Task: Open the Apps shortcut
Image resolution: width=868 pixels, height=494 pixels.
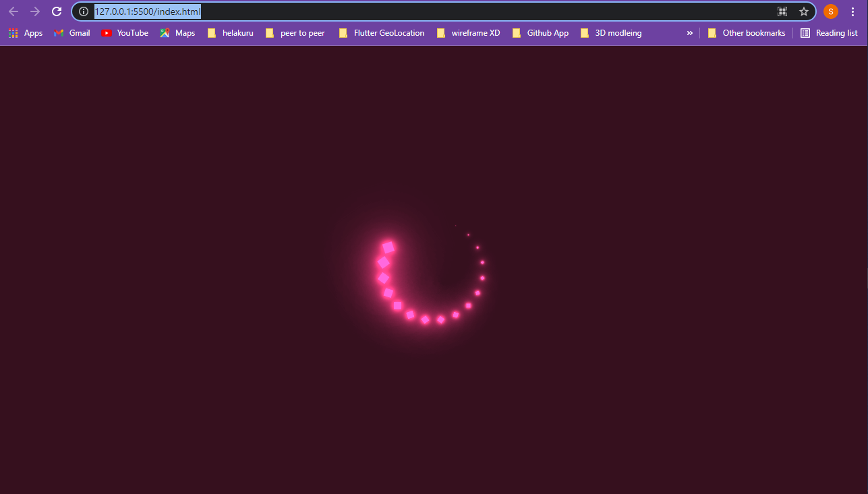Action: point(25,33)
